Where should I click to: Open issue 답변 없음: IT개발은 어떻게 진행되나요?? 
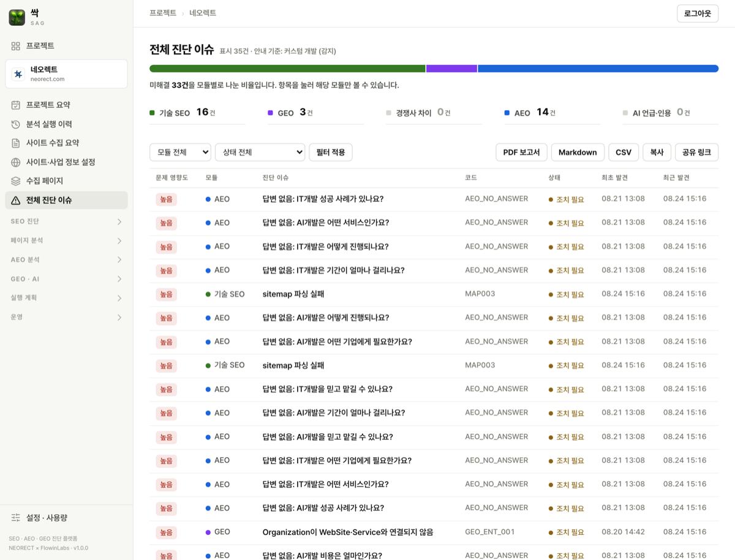tap(325, 247)
